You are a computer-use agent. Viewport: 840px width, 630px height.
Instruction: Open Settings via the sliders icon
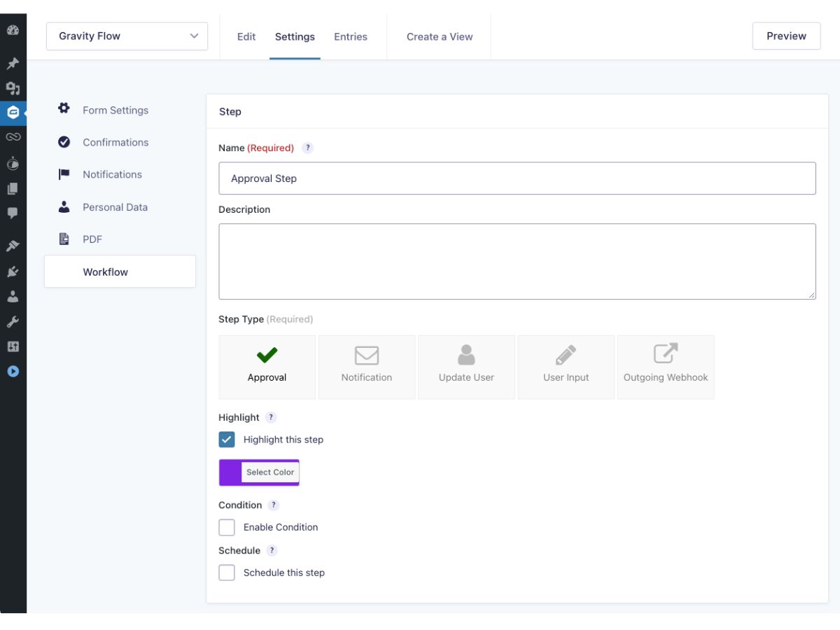tap(13, 346)
